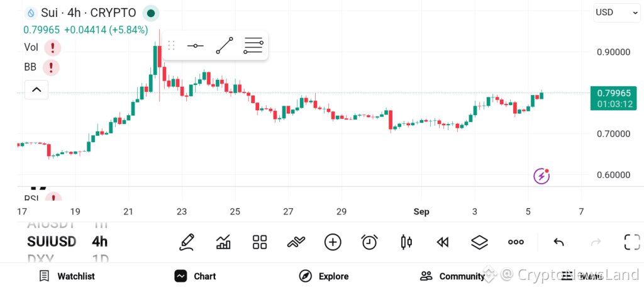This screenshot has width=644, height=290.
Task: Choose the horizontal line drawing tool
Action: tap(195, 45)
